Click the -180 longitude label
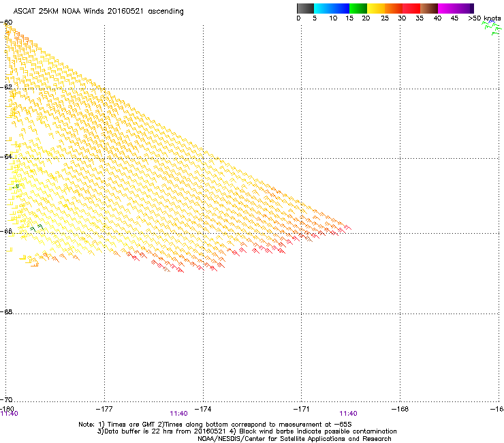Screen dimensions: 504x443 7,409
